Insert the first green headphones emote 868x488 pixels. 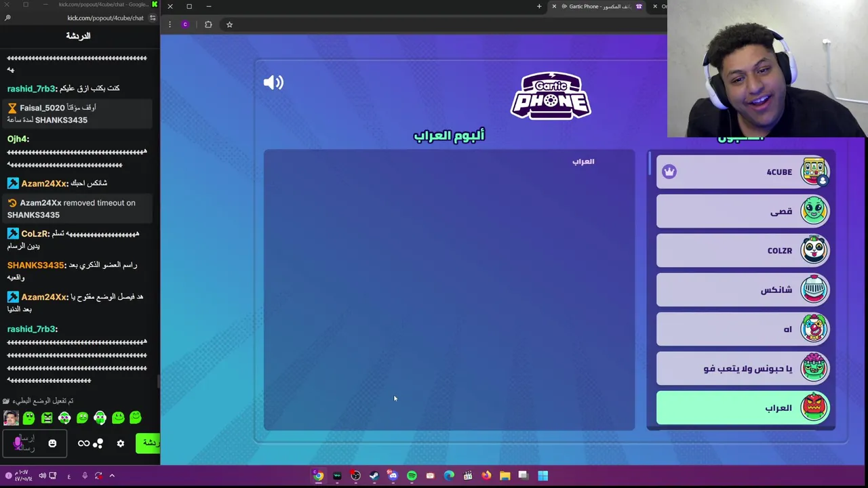click(x=64, y=418)
